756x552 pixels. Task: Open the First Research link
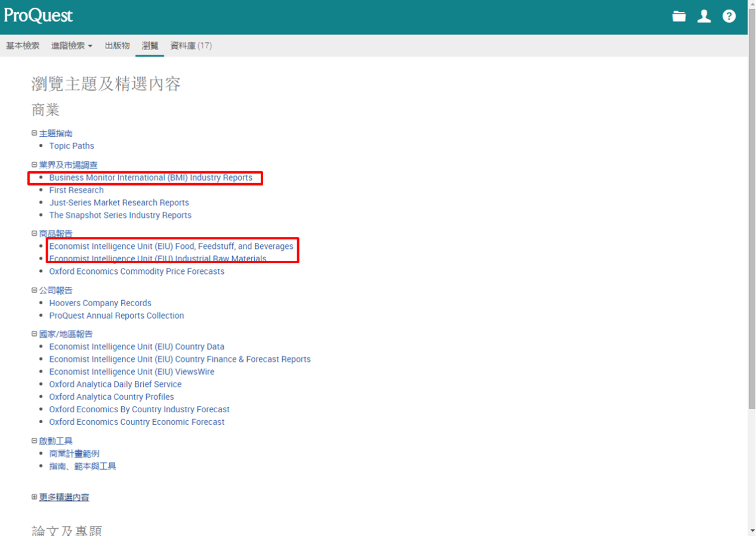click(x=76, y=190)
